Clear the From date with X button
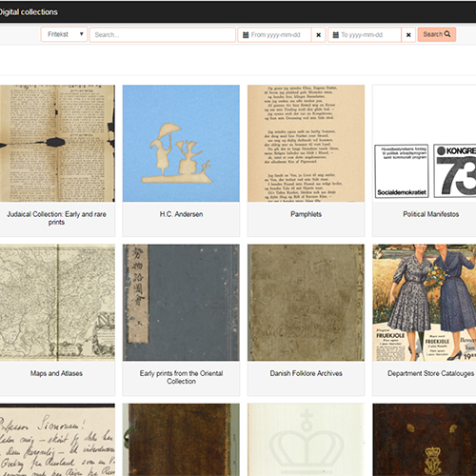The width and height of the screenshot is (476, 476). pyautogui.click(x=319, y=35)
